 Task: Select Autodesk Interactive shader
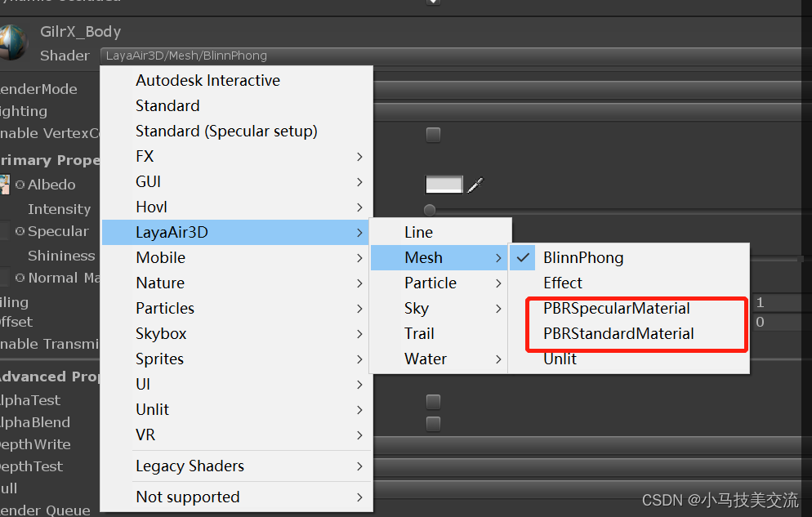click(237, 80)
